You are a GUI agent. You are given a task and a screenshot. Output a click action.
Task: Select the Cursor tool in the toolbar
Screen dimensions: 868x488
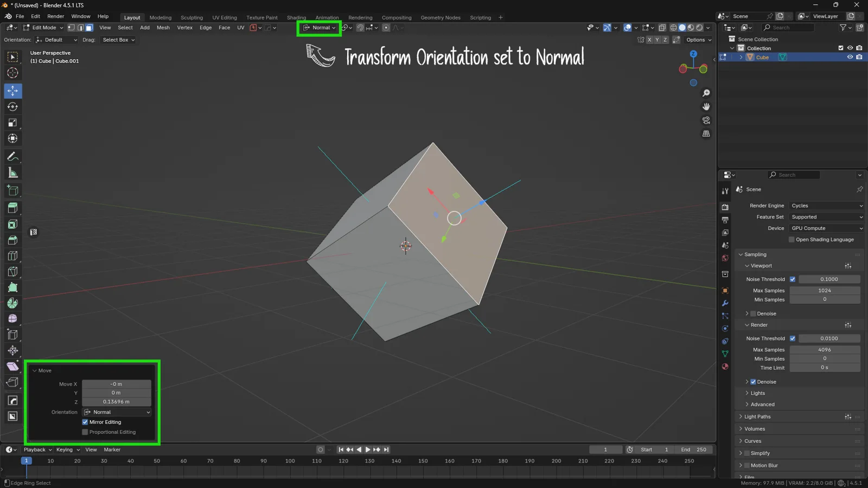[x=12, y=73]
